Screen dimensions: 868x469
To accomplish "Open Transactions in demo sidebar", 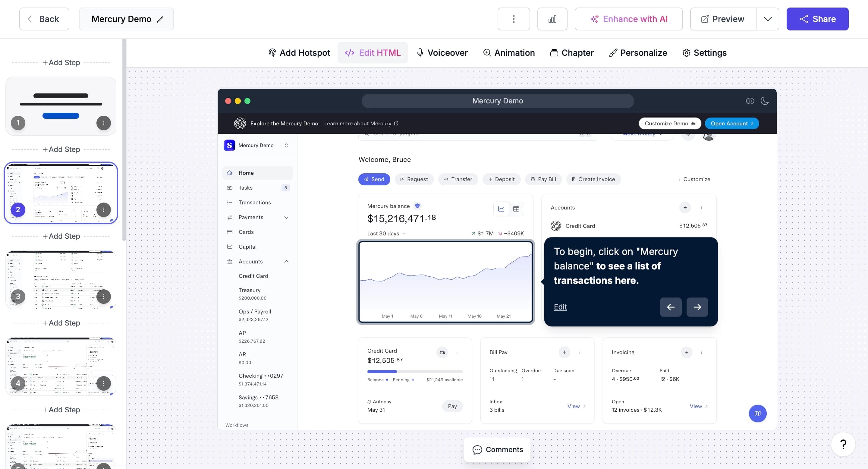I will [x=258, y=203].
